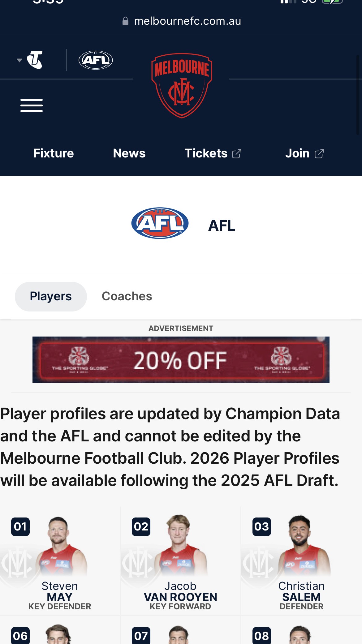Viewport: 362px width, 644px height.
Task: Open the hamburger navigation menu
Action: (32, 105)
